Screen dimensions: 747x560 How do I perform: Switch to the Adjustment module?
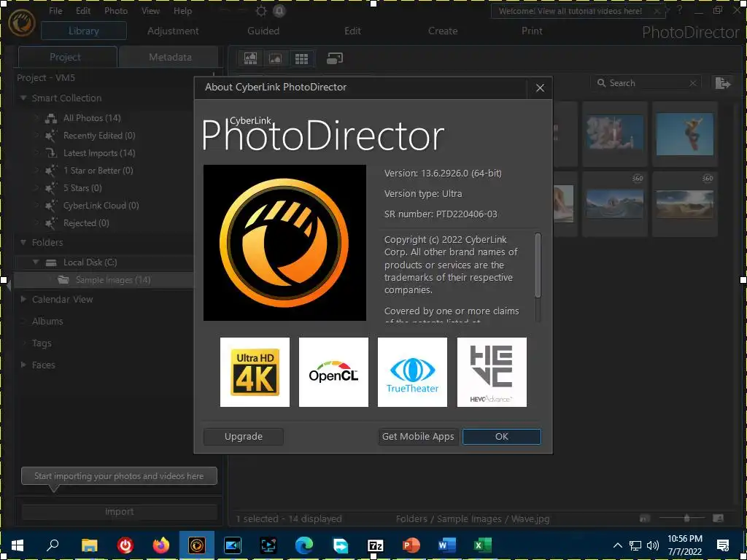point(173,31)
